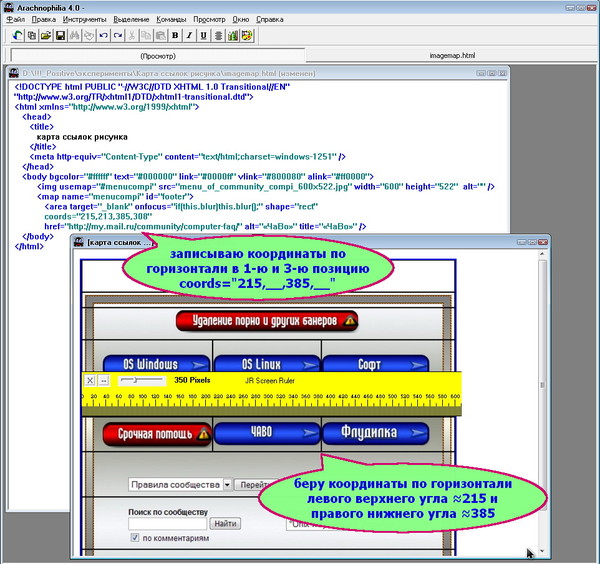Viewport: 600px width, 564px height.
Task: Click the карта ссылок рисунка title text in code
Action: coord(82,137)
